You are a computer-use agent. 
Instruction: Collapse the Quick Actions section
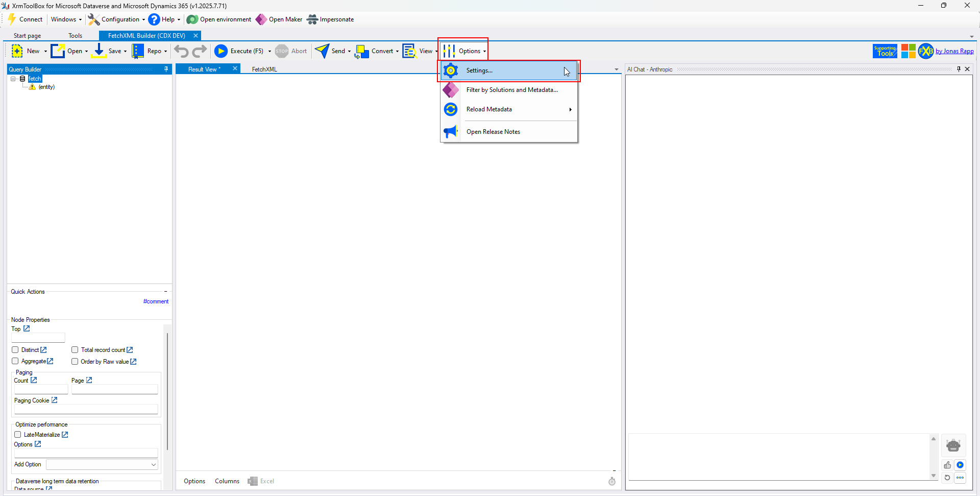coord(166,292)
